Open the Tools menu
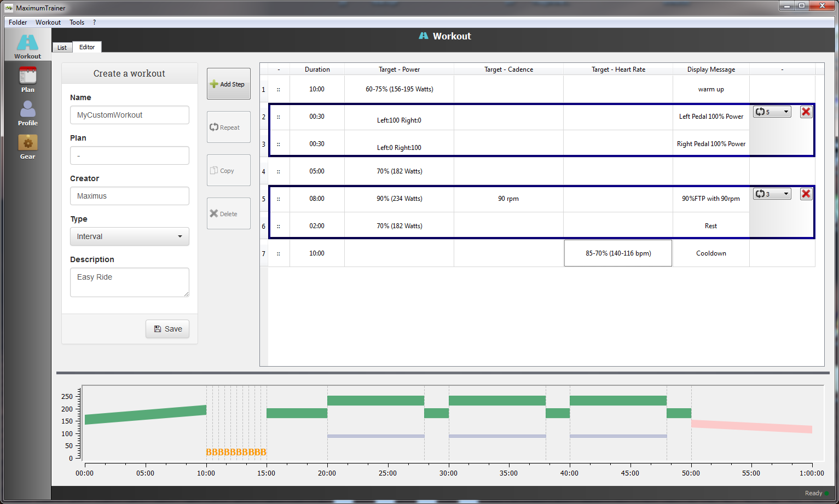Viewport: 839px width, 504px height. pyautogui.click(x=77, y=22)
